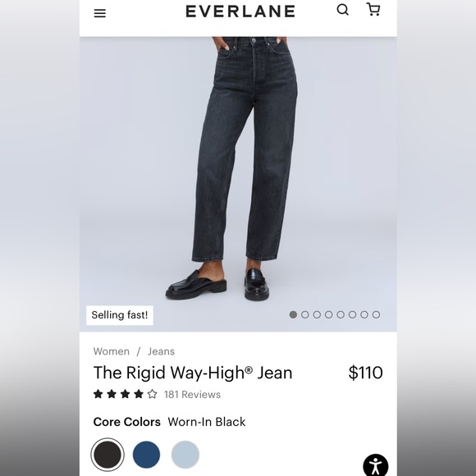Select the Worn-In Black color swatch
The width and height of the screenshot is (476, 476).
pos(108,455)
